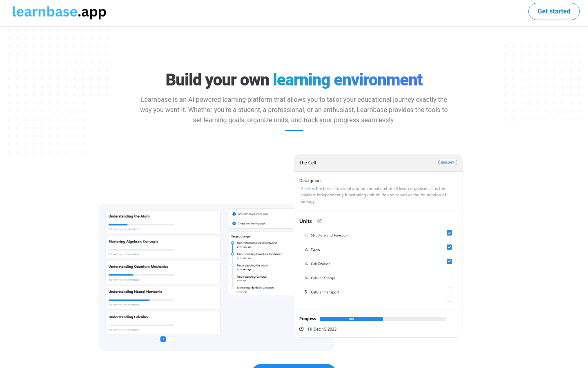Click the Recent changes heading
The image size is (588, 368).
click(241, 236)
